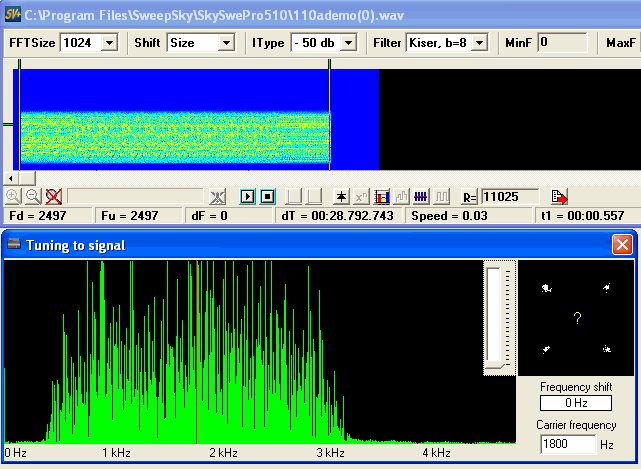
Task: Click the MinF input field
Action: tap(562, 43)
